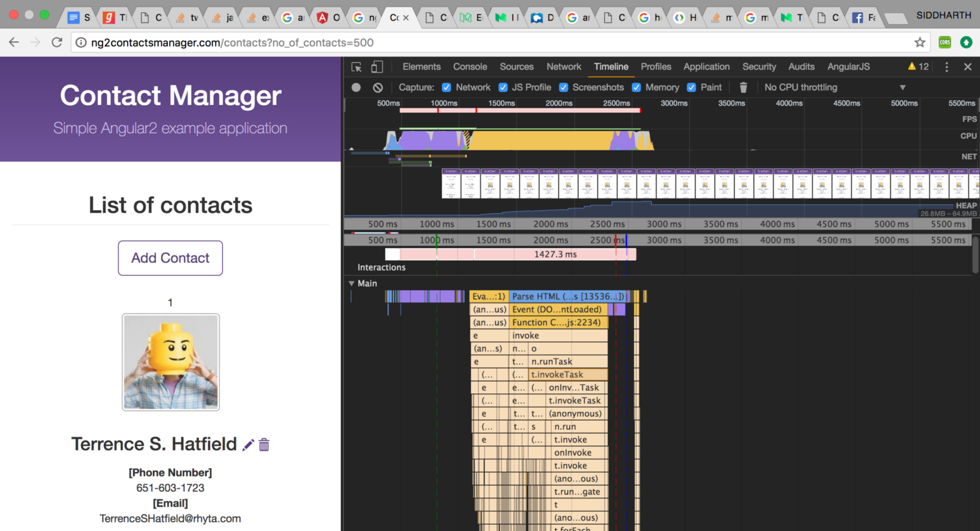This screenshot has width=980, height=531.
Task: Select the Parse HTML flame chart block
Action: coord(570,296)
